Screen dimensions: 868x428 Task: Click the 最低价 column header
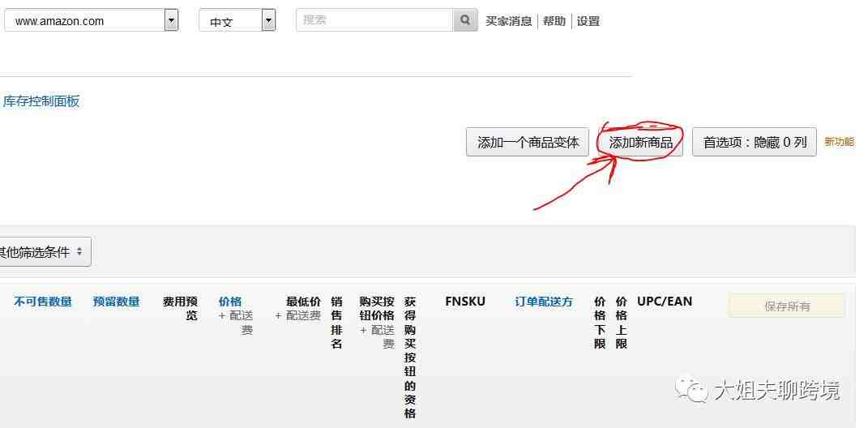[x=303, y=302]
